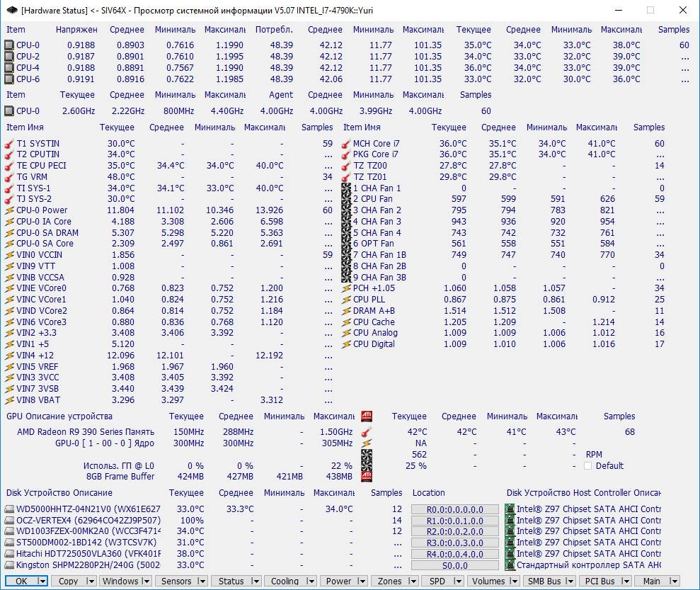Image resolution: width=700 pixels, height=590 pixels.
Task: Click the CPU Digital voltage icon
Action: coord(346,344)
